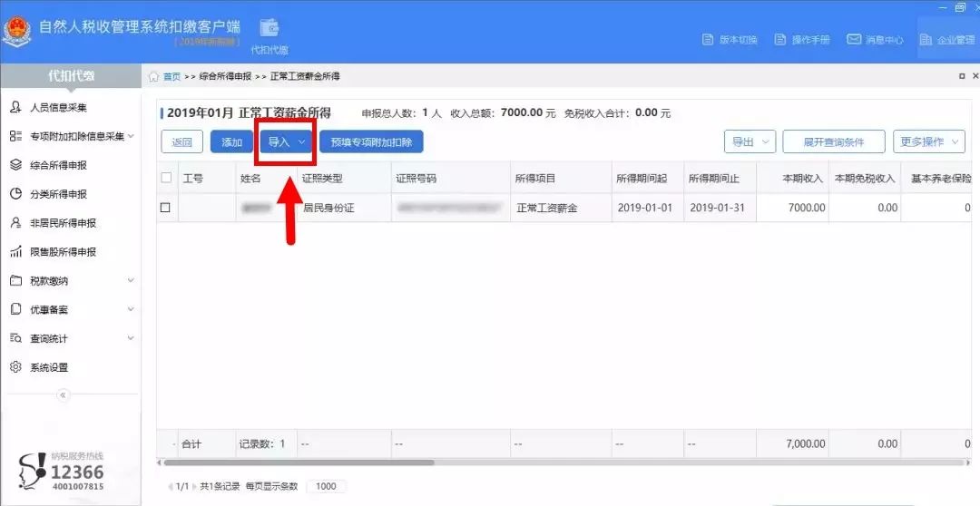Click the 12366 hotline headset icon
Screen dimensions: 980x506
[32, 470]
